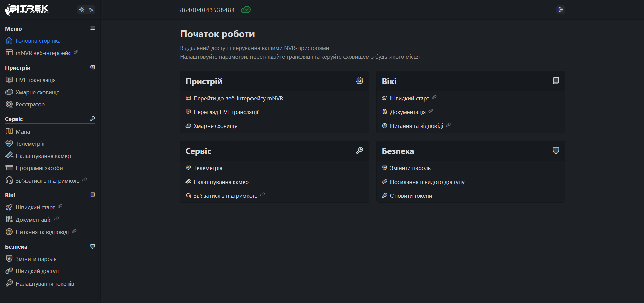The height and width of the screenshot is (303, 644).
Task: Click the device ID number 864004043538484
Action: (207, 10)
